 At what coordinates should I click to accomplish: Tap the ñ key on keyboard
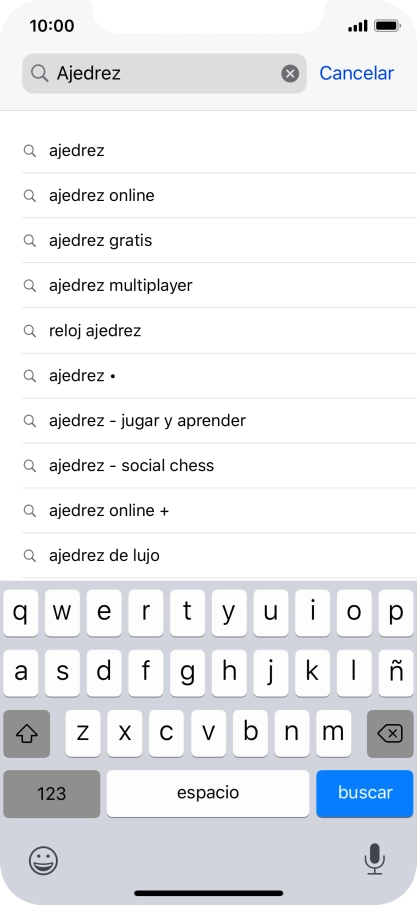coord(396,673)
